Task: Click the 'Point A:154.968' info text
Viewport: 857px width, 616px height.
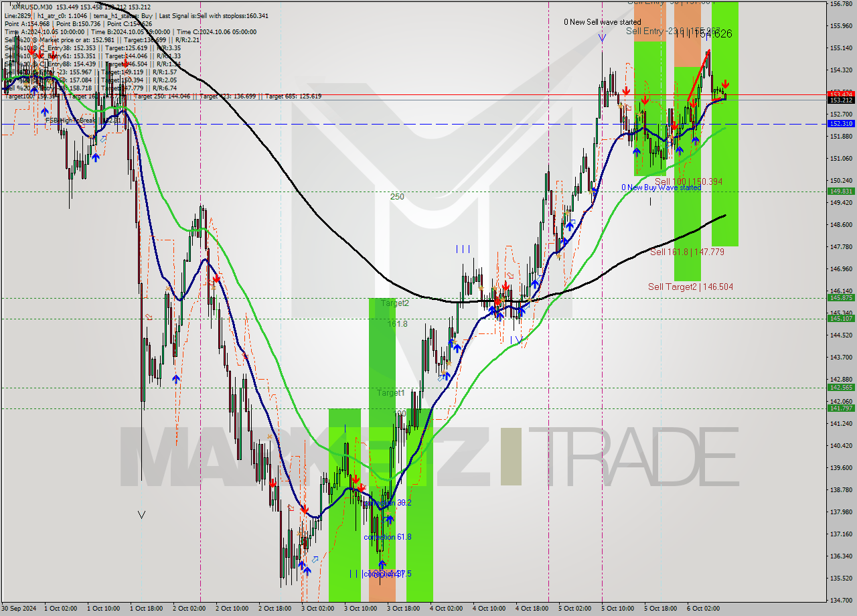Action: point(27,23)
